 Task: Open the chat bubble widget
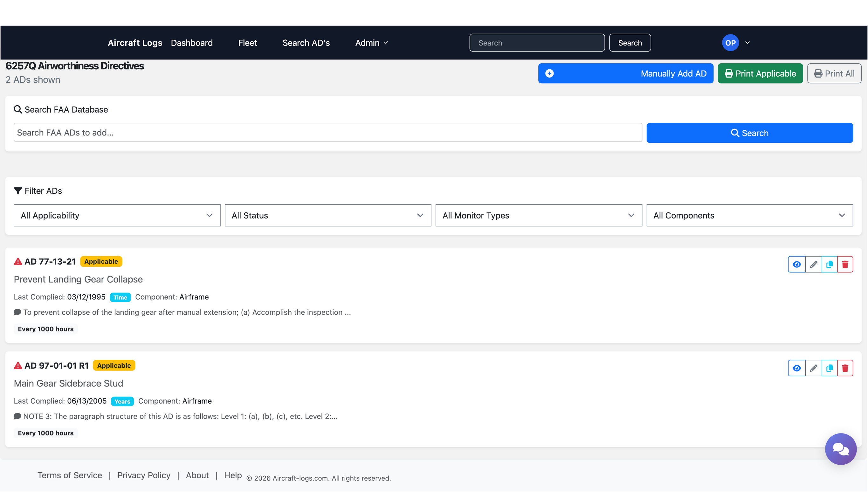[840, 449]
